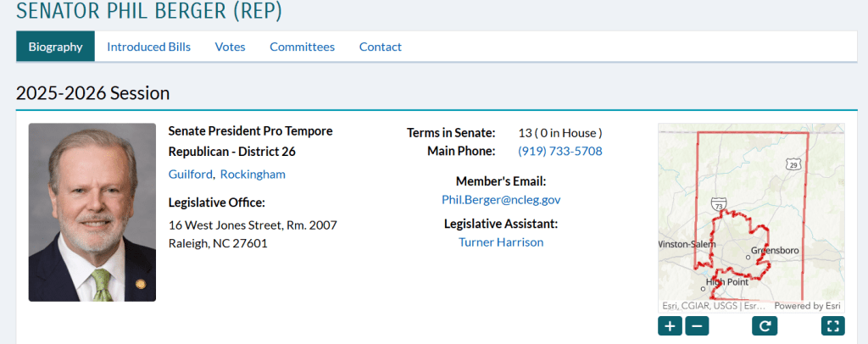Click the Powered by Esri attribution
Viewport: 868px width, 344px height.
click(807, 306)
